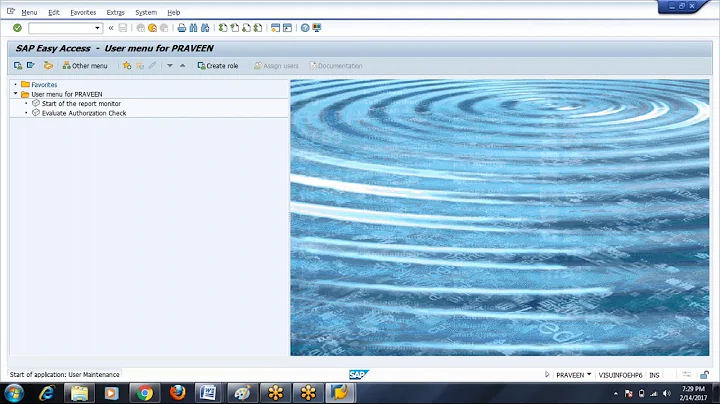Viewport: 720px width, 404px height.
Task: Click the Assign users button
Action: click(x=276, y=66)
